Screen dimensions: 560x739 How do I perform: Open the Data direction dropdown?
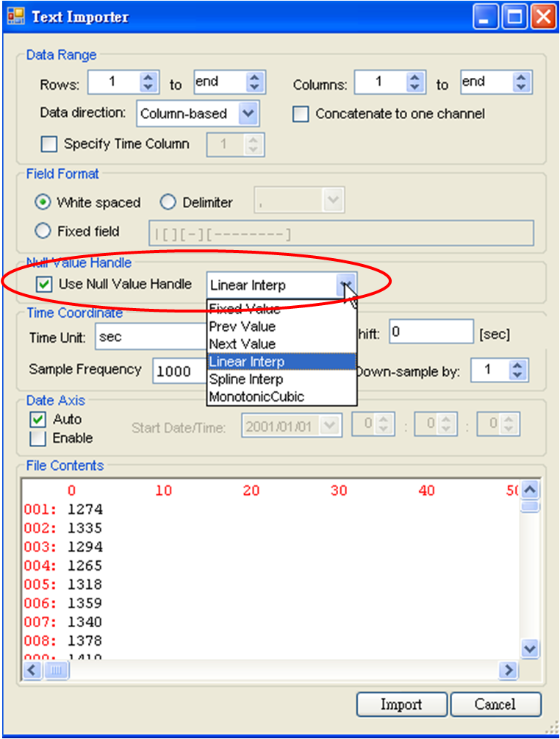(249, 114)
